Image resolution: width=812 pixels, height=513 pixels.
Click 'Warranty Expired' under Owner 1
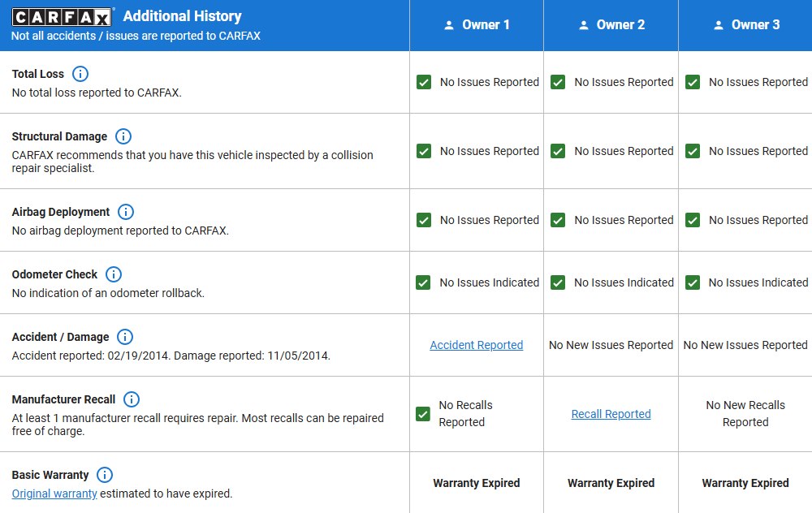click(x=477, y=484)
